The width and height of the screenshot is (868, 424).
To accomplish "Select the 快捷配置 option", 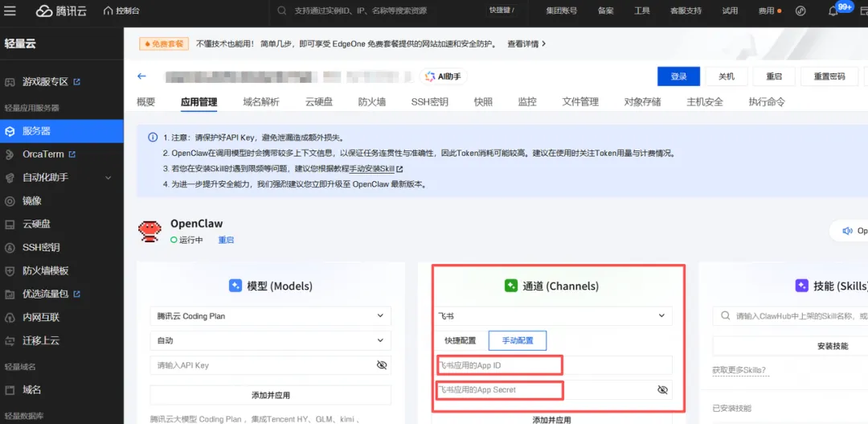I will pyautogui.click(x=460, y=340).
